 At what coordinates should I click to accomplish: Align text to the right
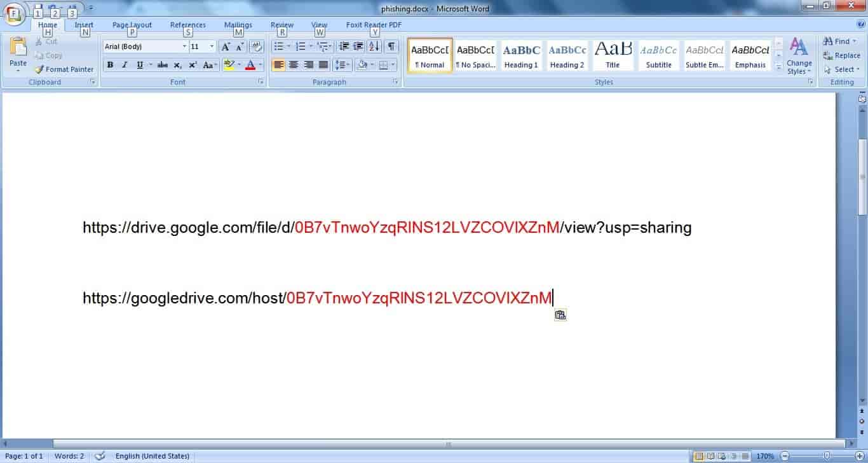tap(309, 65)
